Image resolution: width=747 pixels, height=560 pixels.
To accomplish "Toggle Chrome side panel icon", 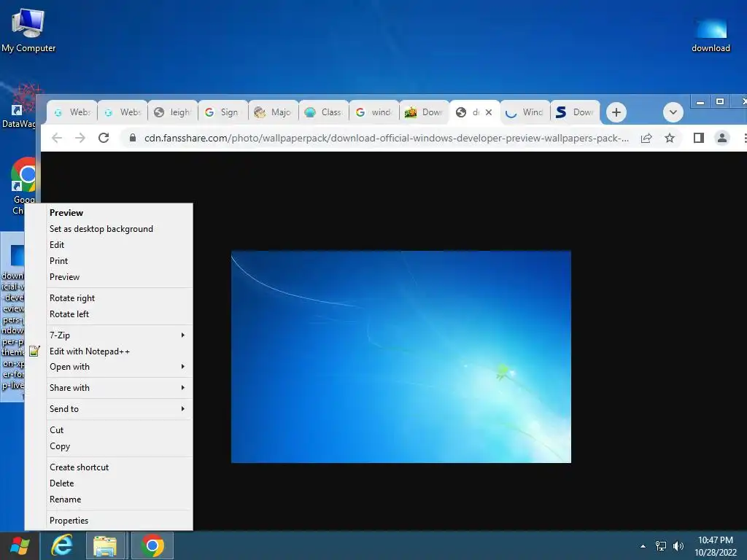I will (x=698, y=138).
